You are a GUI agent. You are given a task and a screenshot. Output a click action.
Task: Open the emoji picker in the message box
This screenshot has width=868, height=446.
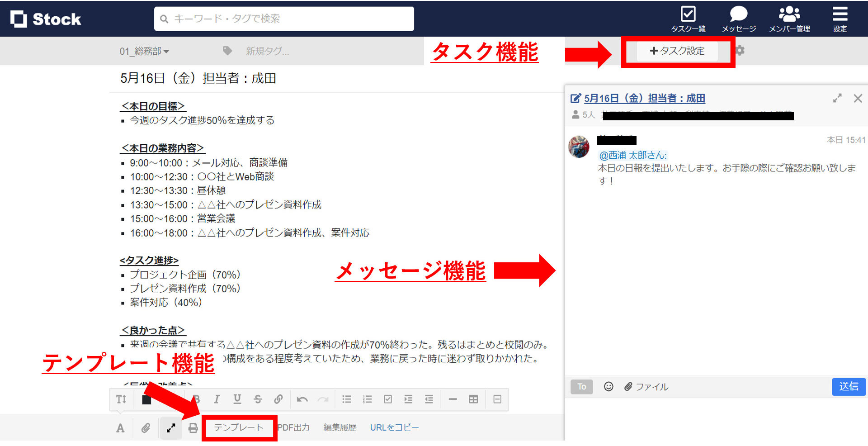(609, 387)
